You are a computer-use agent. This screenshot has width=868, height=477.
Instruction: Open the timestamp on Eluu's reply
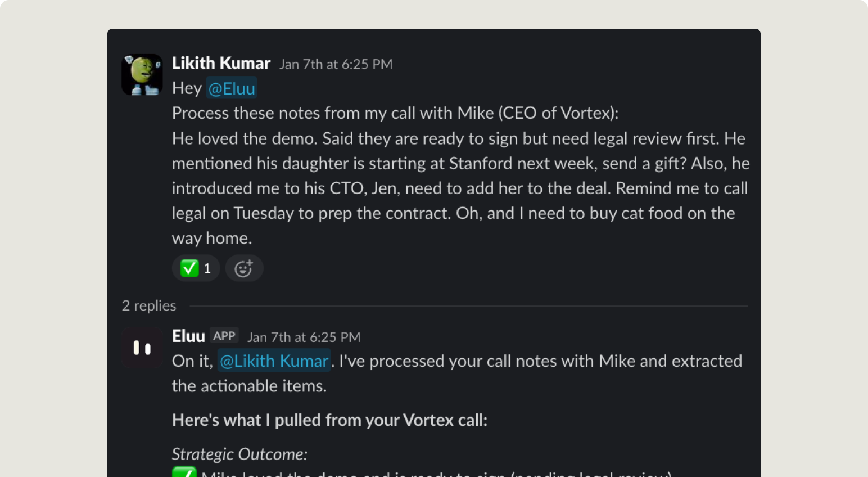coord(304,337)
